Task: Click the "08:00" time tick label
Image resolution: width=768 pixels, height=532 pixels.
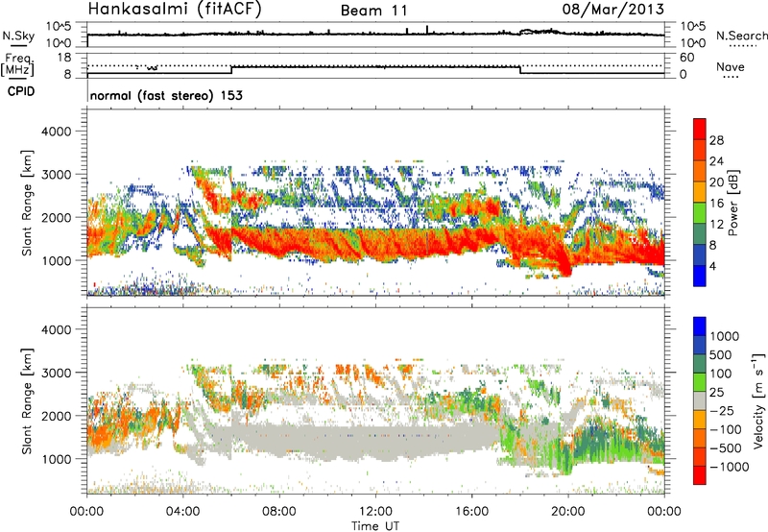Action: (x=279, y=512)
